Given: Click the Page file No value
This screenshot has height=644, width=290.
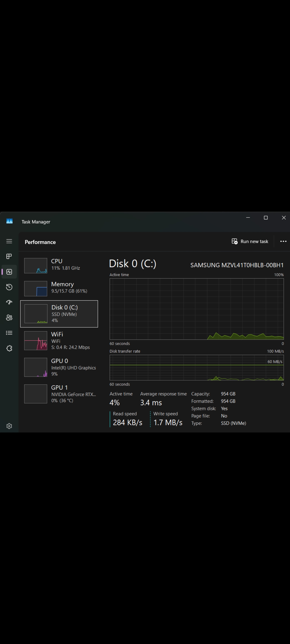Looking at the screenshot, I should (x=224, y=416).
